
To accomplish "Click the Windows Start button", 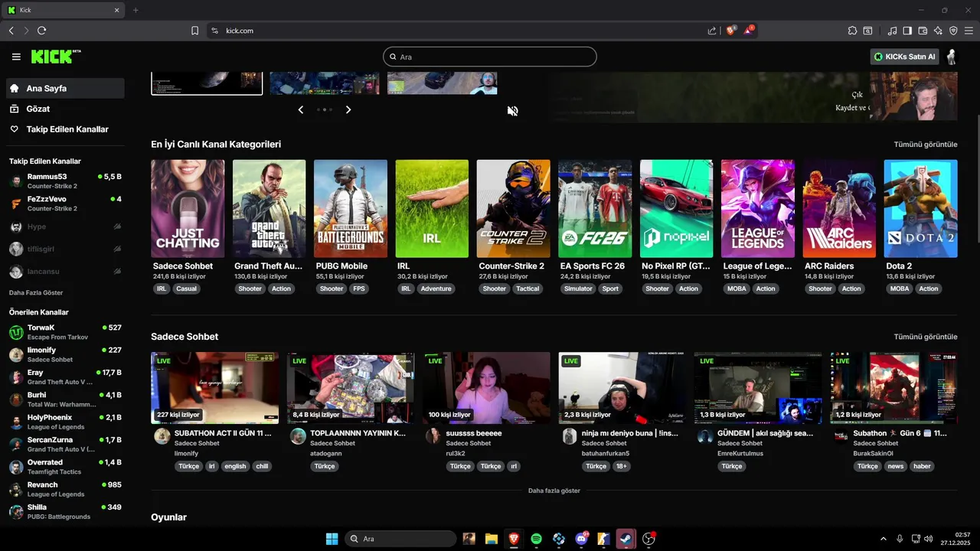I will (x=332, y=539).
